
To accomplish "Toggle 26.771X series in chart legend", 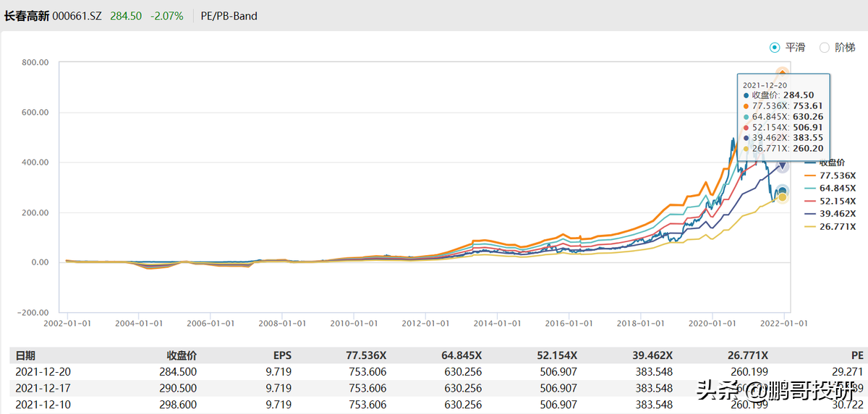I will click(829, 227).
